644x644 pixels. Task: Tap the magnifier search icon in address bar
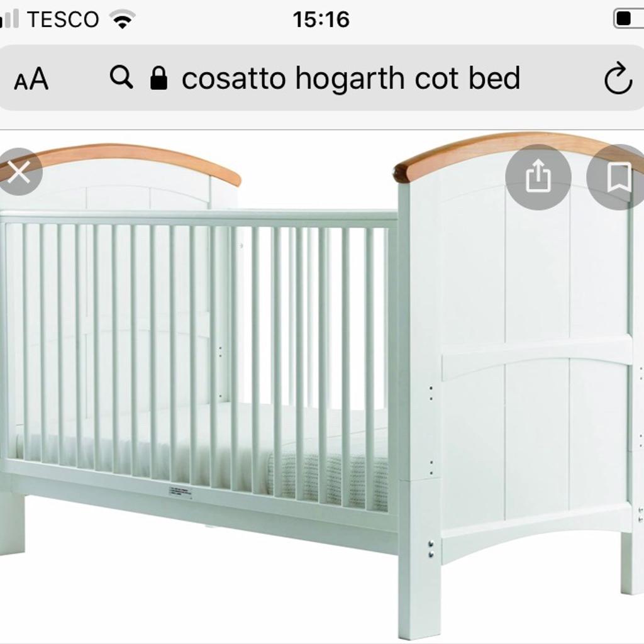click(121, 77)
